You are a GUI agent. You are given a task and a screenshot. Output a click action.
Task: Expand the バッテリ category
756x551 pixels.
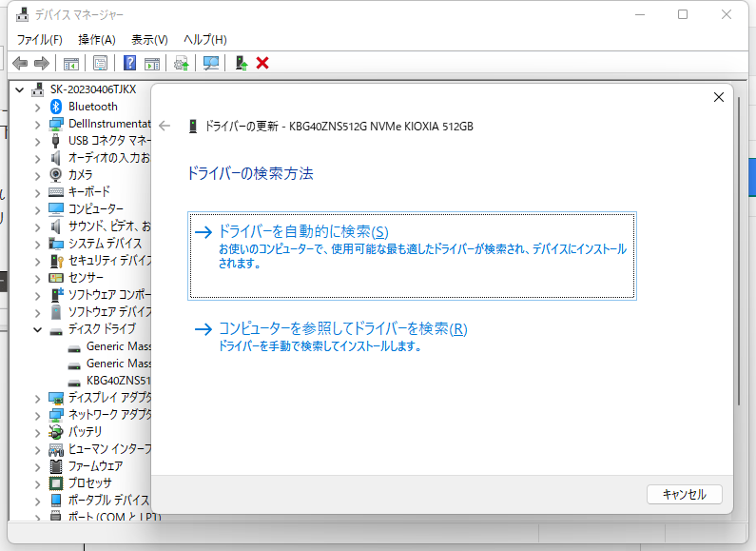tap(38, 432)
